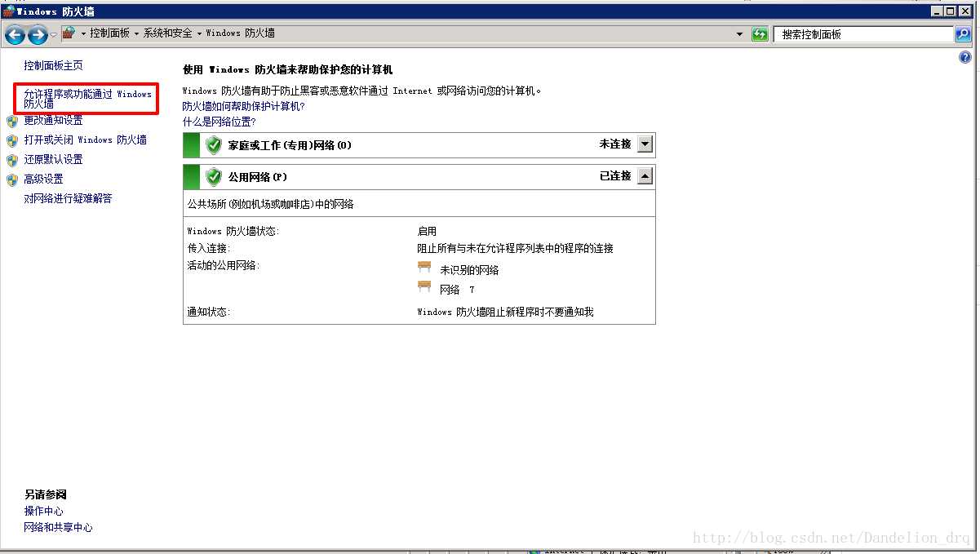Click shield icon next to 还原默认设置
This screenshot has height=554, width=980.
(11, 160)
